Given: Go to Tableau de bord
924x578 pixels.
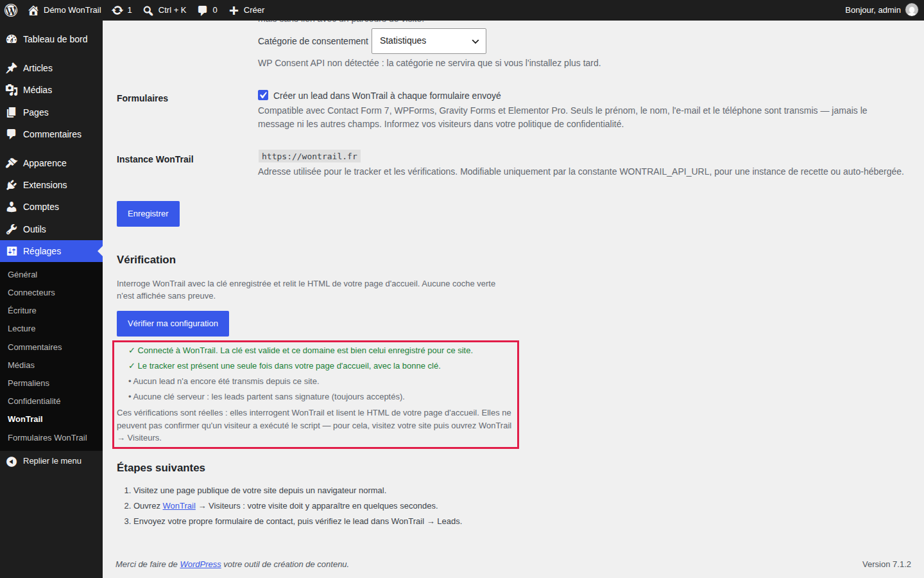Looking at the screenshot, I should click(51, 39).
